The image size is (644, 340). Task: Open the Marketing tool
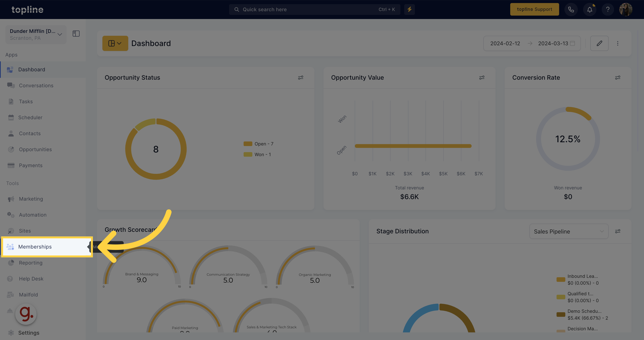[x=31, y=199]
